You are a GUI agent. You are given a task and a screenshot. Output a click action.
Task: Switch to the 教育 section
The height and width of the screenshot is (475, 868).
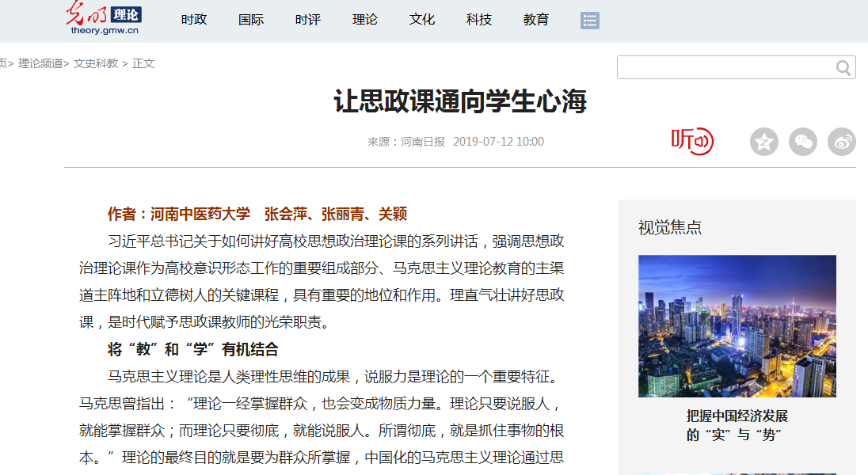[536, 20]
